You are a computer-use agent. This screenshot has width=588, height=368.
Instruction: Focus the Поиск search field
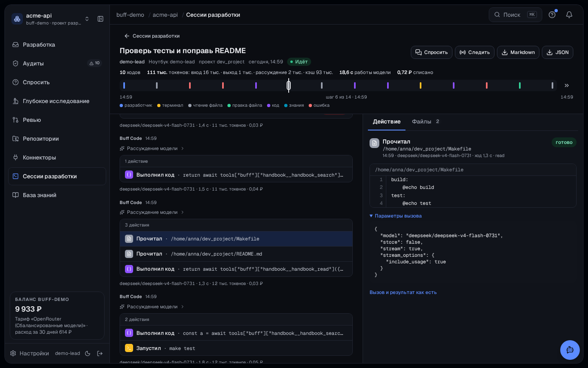pyautogui.click(x=515, y=15)
